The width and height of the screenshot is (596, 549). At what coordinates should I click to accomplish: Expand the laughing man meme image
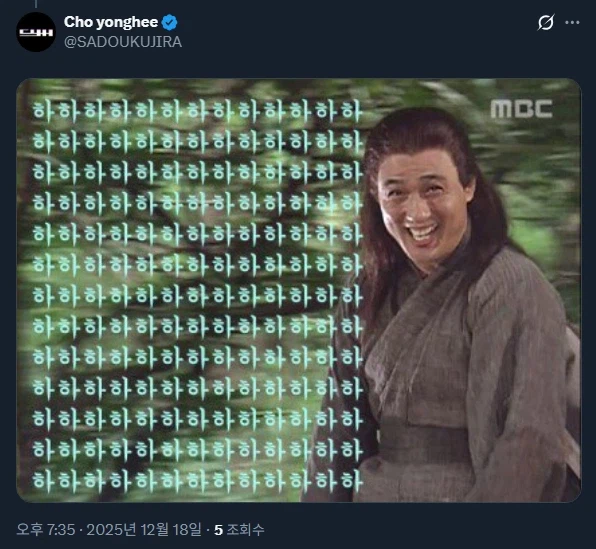(299, 290)
